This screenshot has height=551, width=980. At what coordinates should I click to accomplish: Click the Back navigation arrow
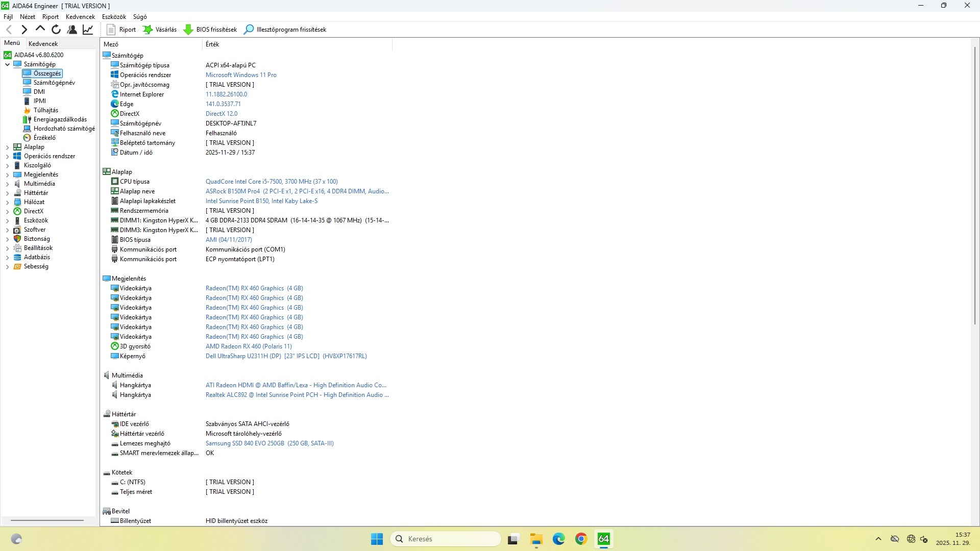[x=9, y=30]
